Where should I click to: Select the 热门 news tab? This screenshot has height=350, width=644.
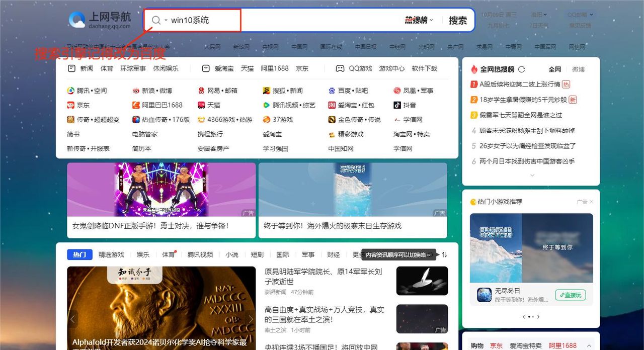(79, 255)
